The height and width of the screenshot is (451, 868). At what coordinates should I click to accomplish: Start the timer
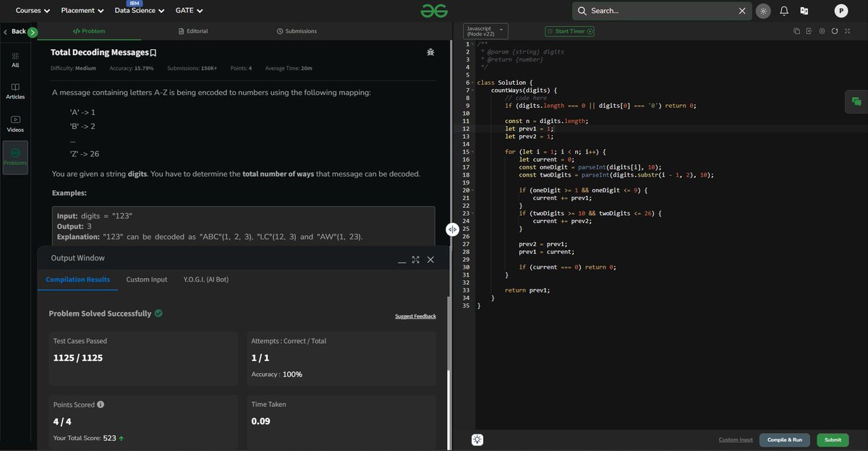570,31
